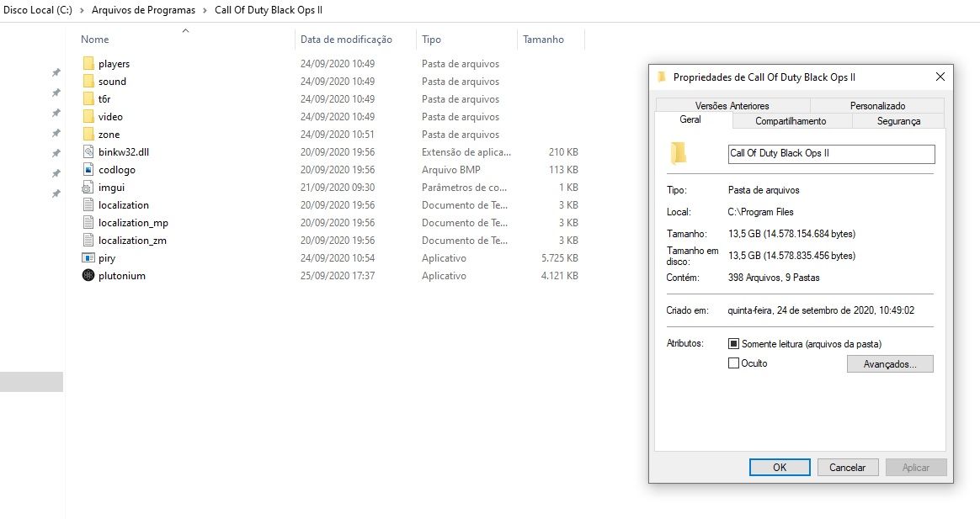980x519 pixels.
Task: Click the Arquivo BMP type cell
Action: tap(450, 169)
